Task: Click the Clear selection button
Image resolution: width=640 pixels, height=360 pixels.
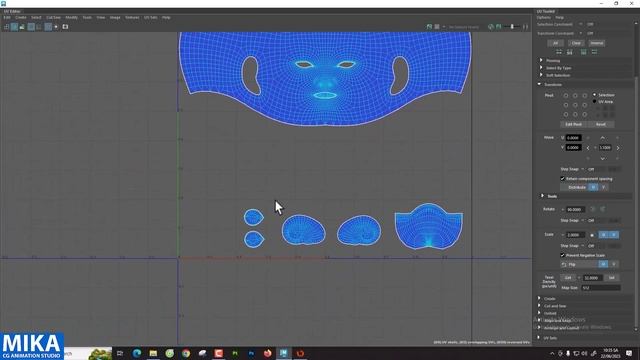Action: click(x=576, y=43)
